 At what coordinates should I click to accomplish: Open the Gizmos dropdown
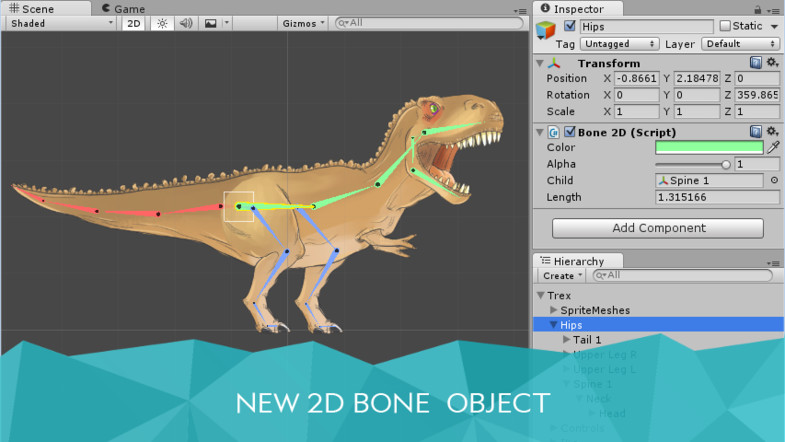coord(303,24)
